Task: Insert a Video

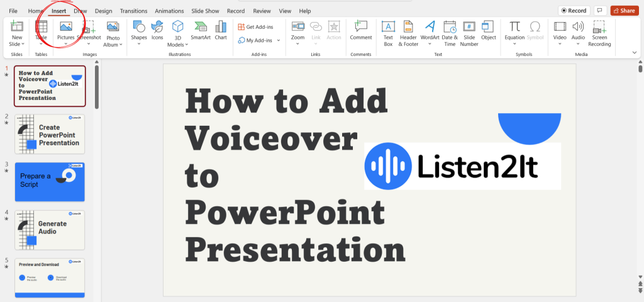Action: pos(560,33)
